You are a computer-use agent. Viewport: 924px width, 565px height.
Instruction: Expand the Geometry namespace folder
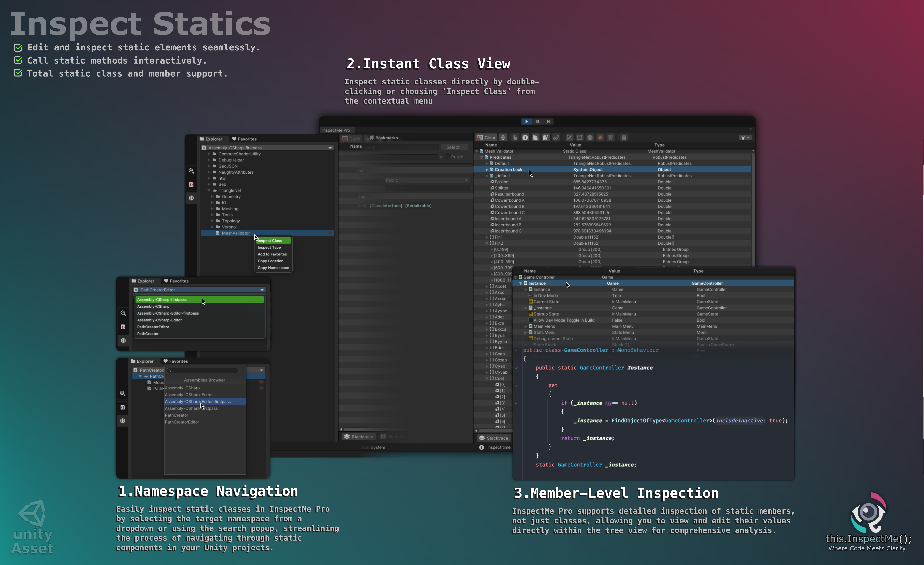pyautogui.click(x=212, y=197)
